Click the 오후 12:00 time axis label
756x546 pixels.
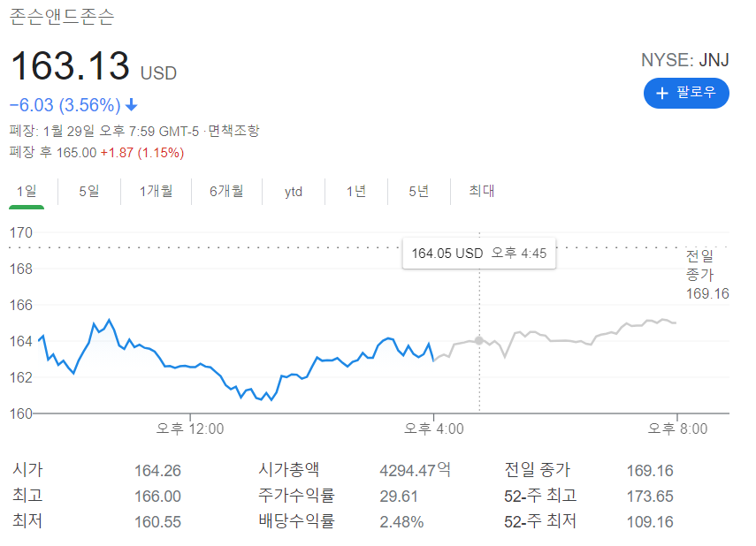click(x=190, y=428)
